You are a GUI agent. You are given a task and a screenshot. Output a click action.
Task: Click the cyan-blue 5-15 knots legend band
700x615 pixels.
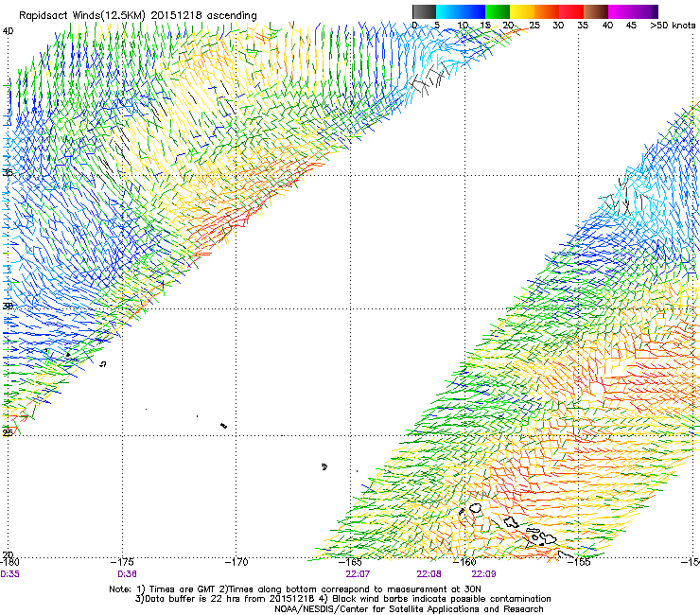[x=461, y=11]
